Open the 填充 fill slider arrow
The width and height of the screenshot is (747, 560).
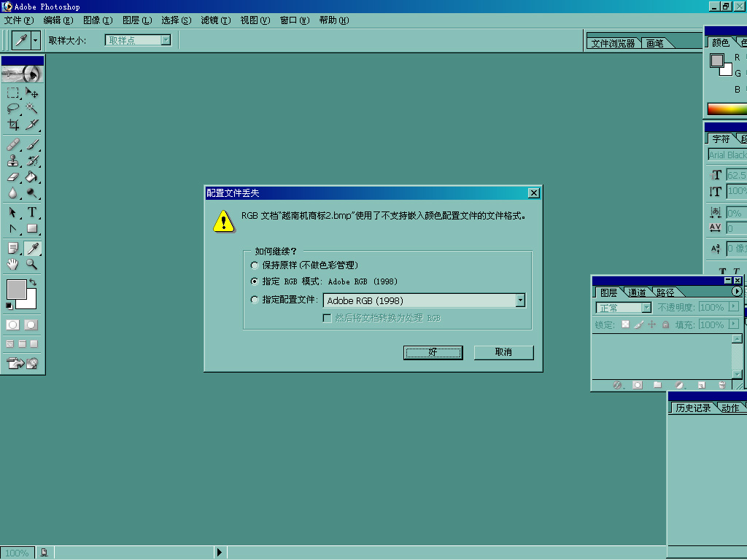pos(734,324)
